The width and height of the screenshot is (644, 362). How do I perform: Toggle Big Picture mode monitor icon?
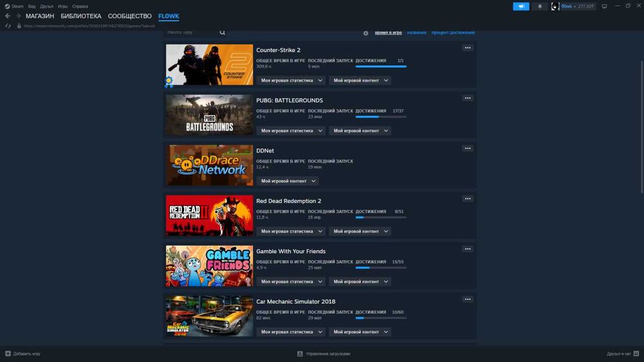pos(604,6)
